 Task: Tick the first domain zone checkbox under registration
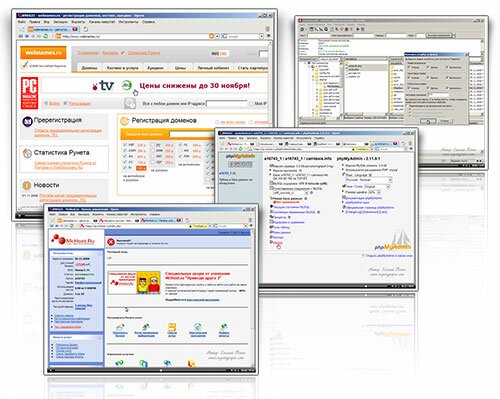click(125, 145)
